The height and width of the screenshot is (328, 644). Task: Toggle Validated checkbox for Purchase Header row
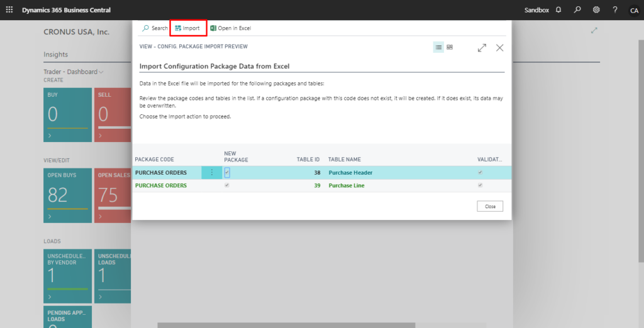coord(480,172)
